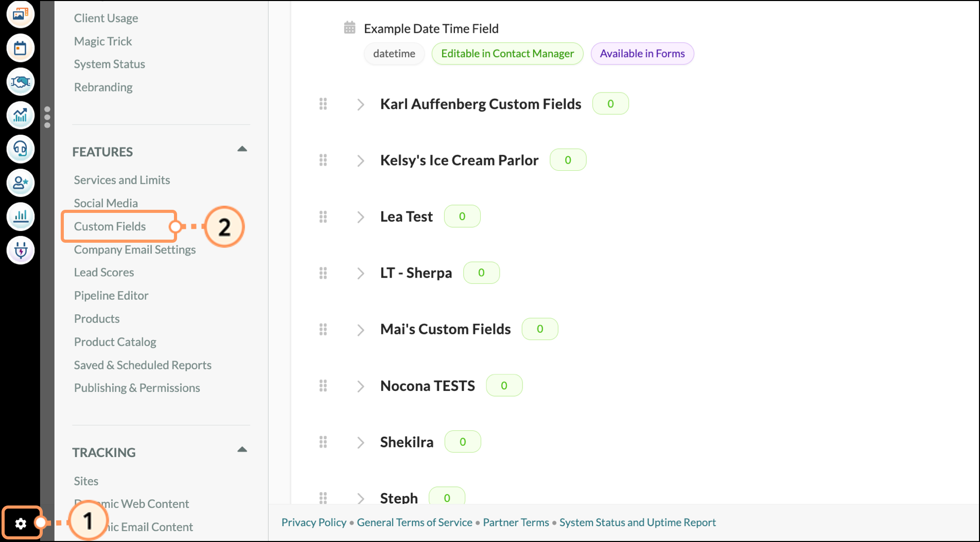
Task: Collapse the TRACKING section
Action: 242,450
